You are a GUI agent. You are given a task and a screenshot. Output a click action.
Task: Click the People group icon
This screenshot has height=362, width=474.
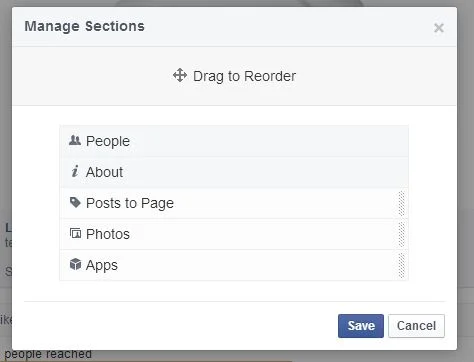75,140
